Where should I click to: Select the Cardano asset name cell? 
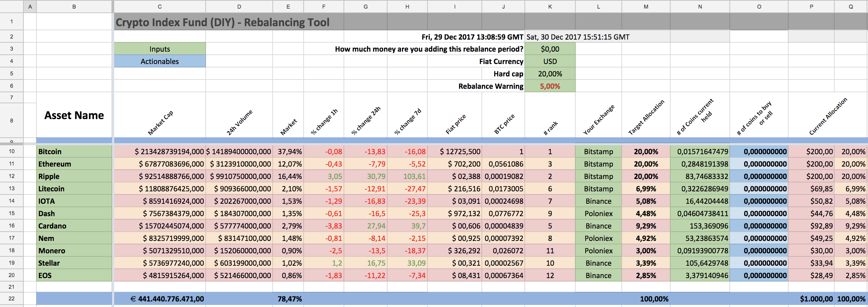pyautogui.click(x=74, y=226)
